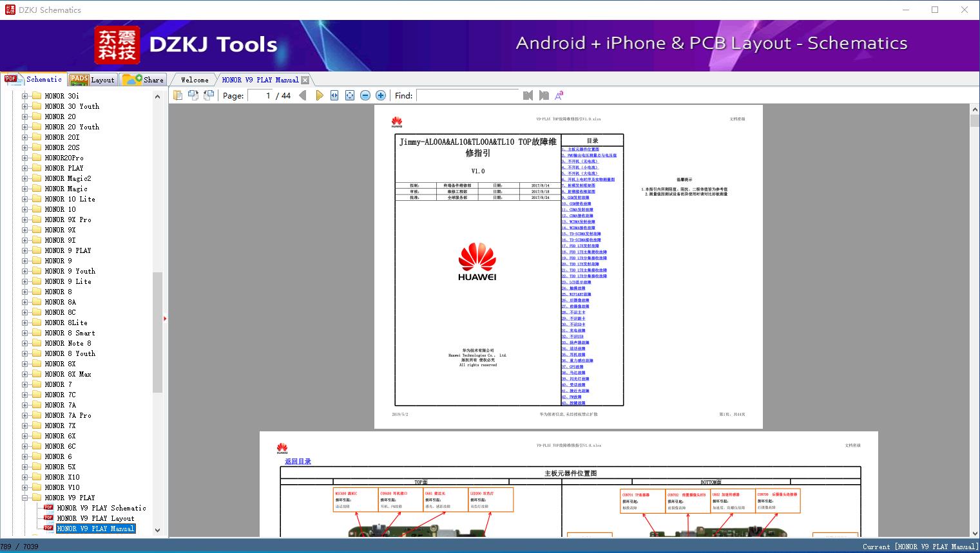980x553 pixels.
Task: Click the copy page icon in toolbar
Action: 178,95
